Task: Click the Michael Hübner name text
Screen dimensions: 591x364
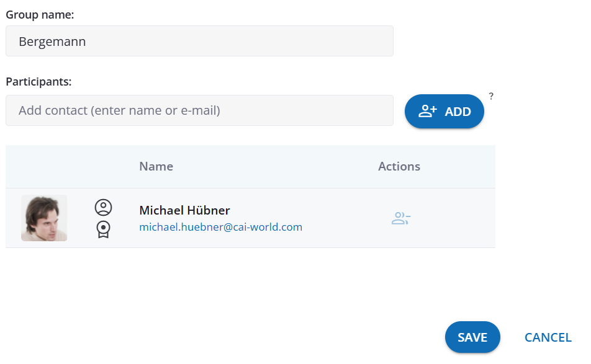Action: pos(184,210)
